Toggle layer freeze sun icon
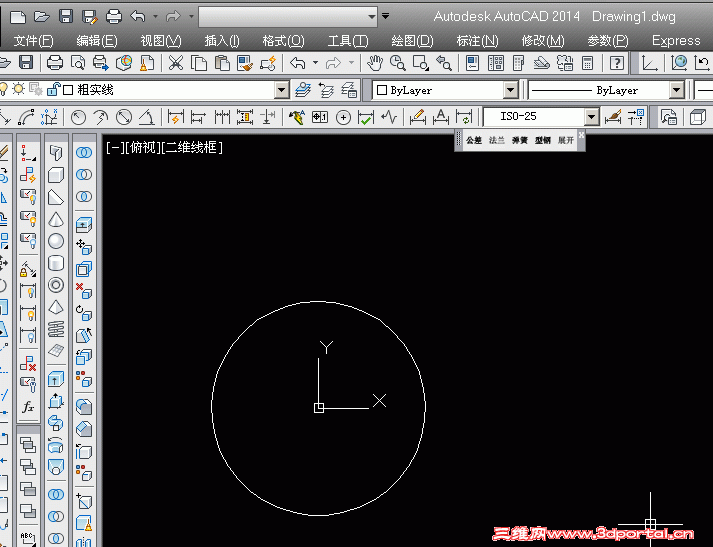Viewport: 713px width, 547px height. point(18,89)
